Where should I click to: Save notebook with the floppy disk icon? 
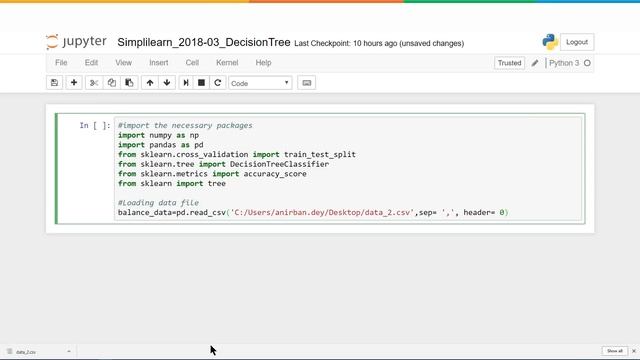tap(54, 83)
